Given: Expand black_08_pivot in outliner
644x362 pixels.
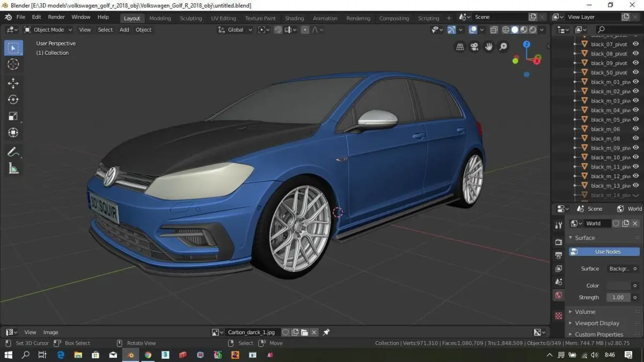Looking at the screenshot, I should tap(575, 54).
